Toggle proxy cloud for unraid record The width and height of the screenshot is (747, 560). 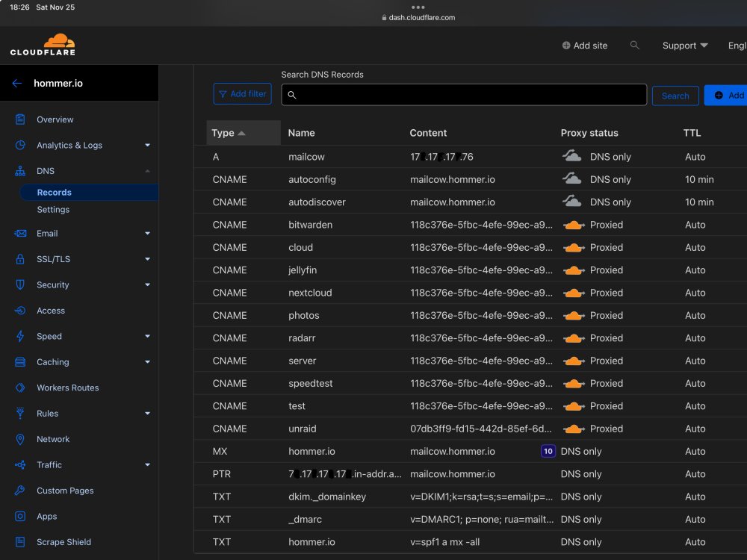[x=574, y=429]
